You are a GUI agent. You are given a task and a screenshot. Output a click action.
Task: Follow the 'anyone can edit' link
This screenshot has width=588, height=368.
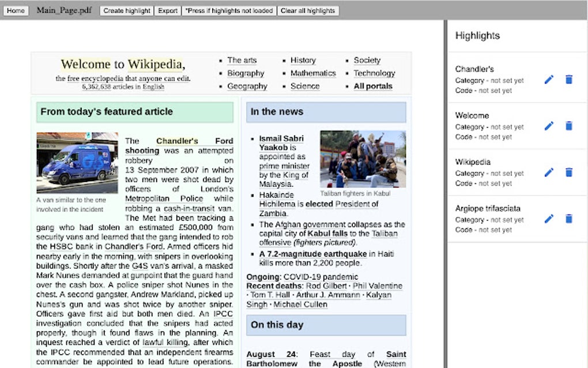(x=164, y=78)
